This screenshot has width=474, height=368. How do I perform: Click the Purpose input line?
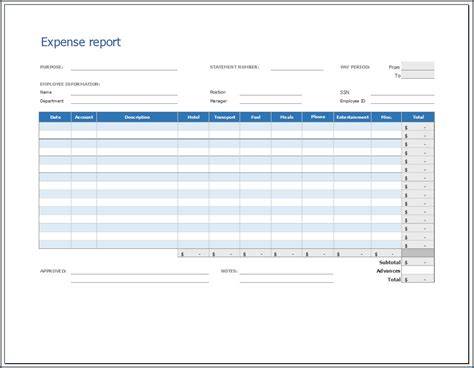pyautogui.click(x=124, y=67)
